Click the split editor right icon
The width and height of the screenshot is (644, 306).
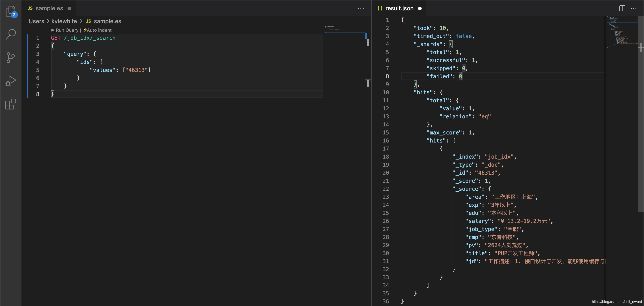[622, 8]
